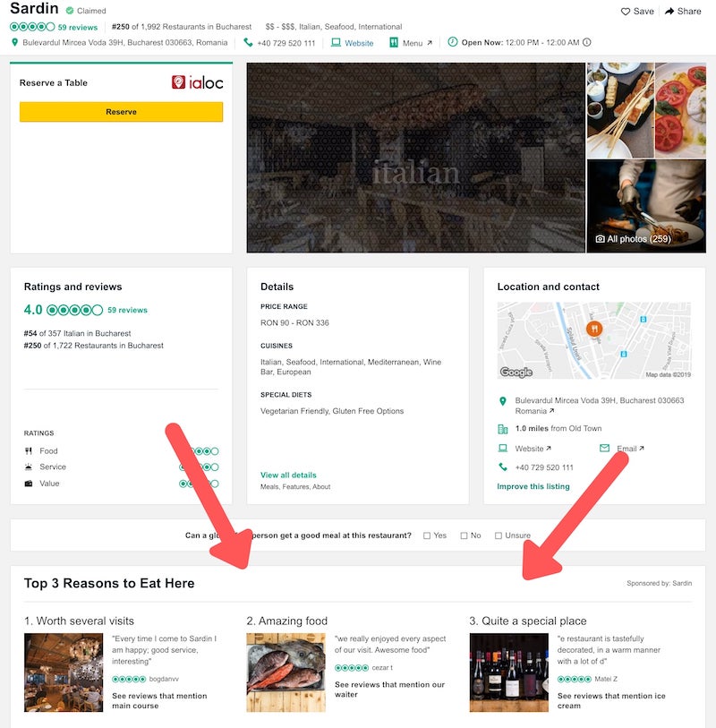The image size is (716, 728).
Task: Click the header phone number +40 729 520 111
Action: click(286, 43)
